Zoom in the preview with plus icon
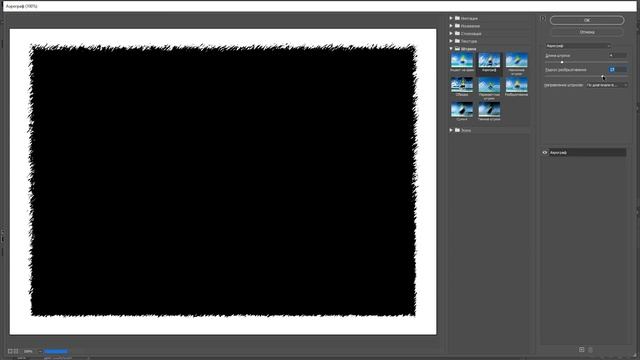The height and width of the screenshot is (360, 640). (x=16, y=351)
